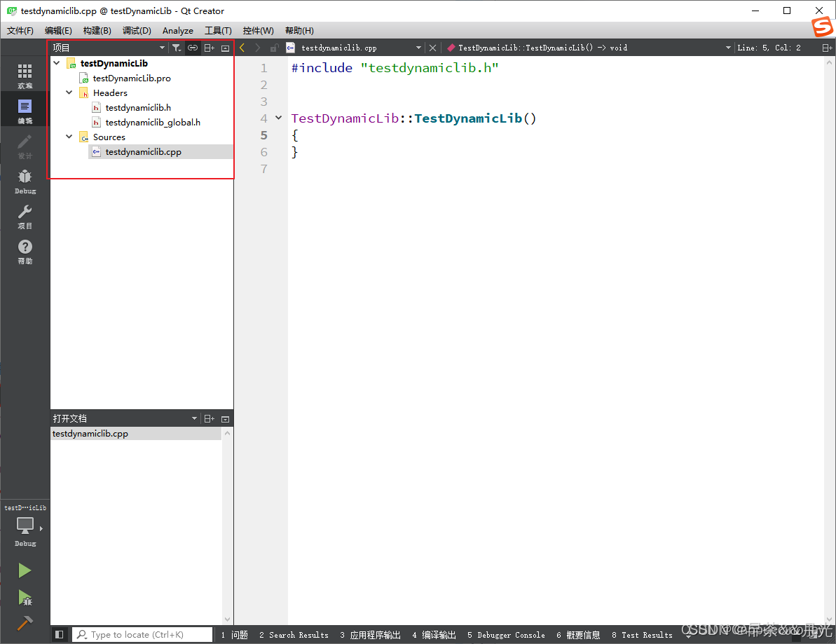Click the Line and Col indicator

click(769, 48)
